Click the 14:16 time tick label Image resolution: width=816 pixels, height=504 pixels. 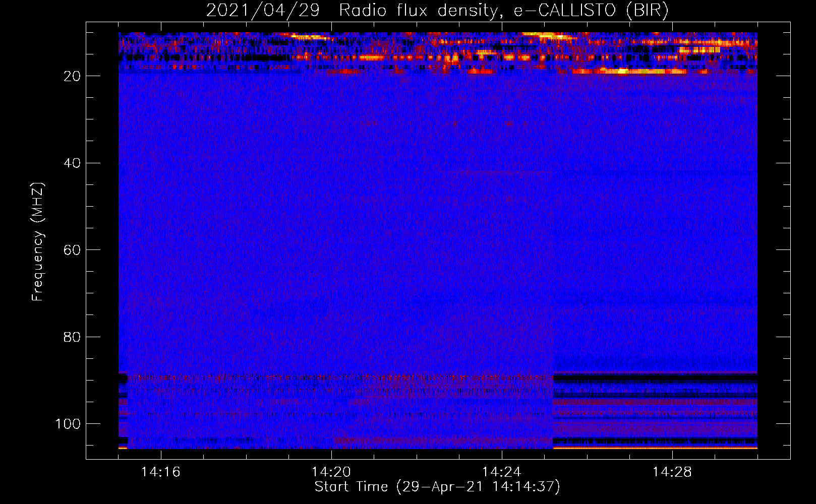tap(160, 472)
